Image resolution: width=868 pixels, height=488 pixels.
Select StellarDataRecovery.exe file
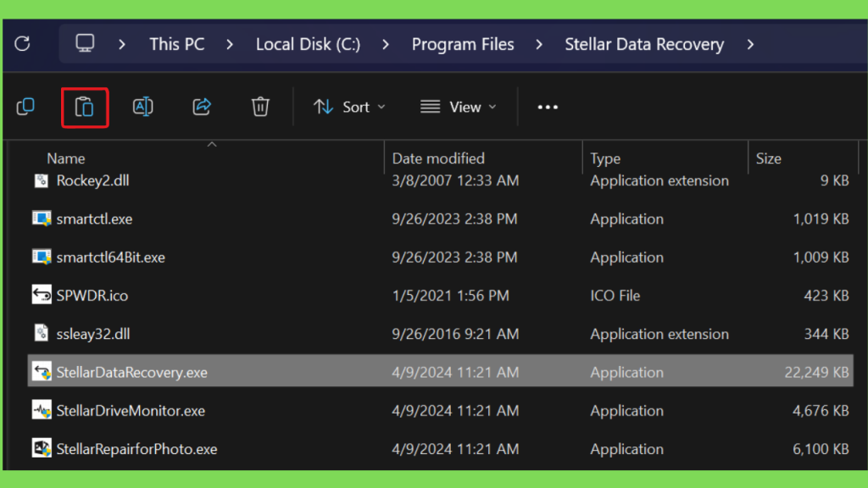point(131,372)
